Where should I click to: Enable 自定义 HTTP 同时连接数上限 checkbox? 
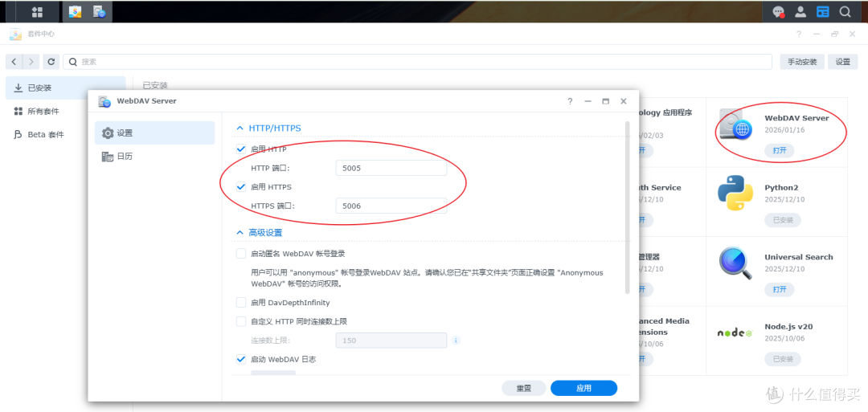pyautogui.click(x=241, y=321)
